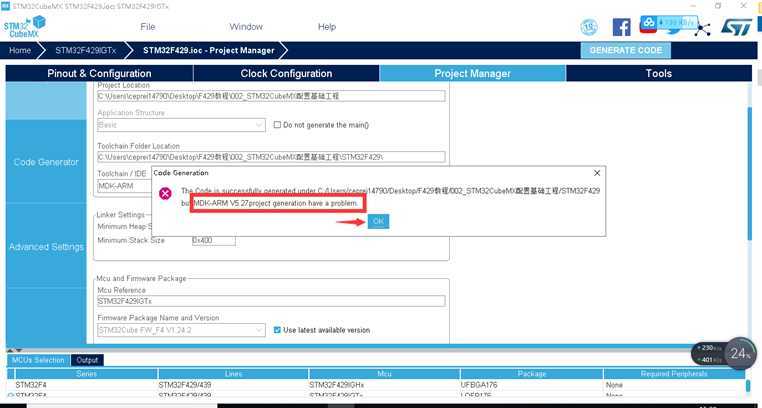Switch to Output bottom tab
Image resolution: width=762 pixels, height=408 pixels.
pos(87,360)
